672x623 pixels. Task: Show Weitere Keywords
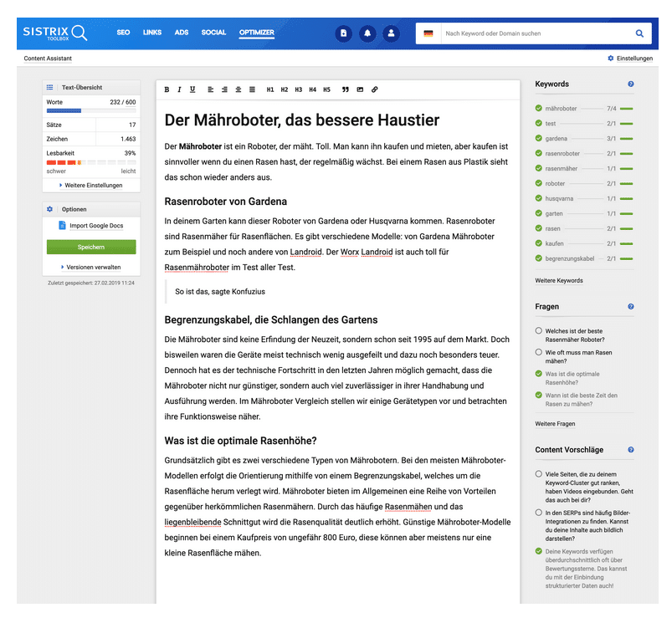point(559,280)
